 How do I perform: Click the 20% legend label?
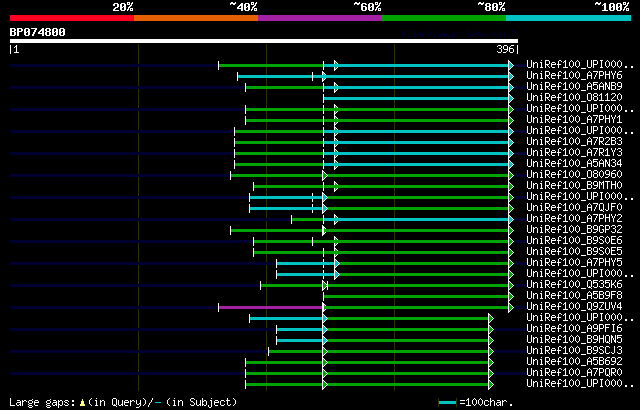click(x=123, y=7)
